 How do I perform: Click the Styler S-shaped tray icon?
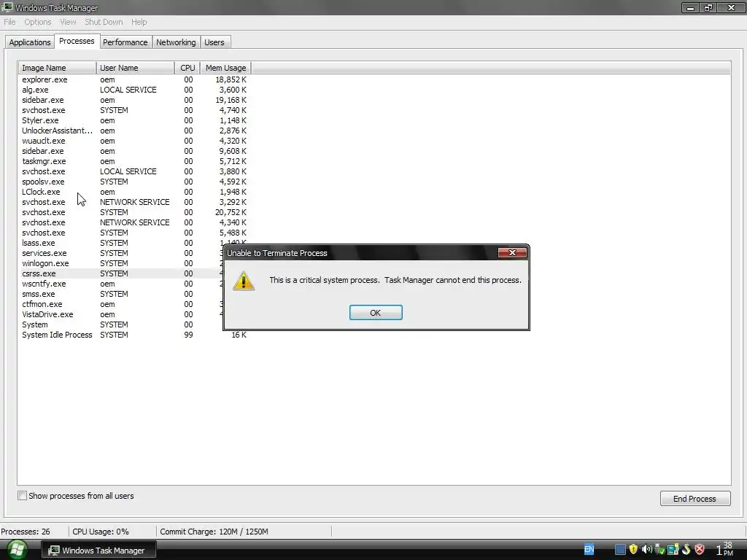point(686,550)
